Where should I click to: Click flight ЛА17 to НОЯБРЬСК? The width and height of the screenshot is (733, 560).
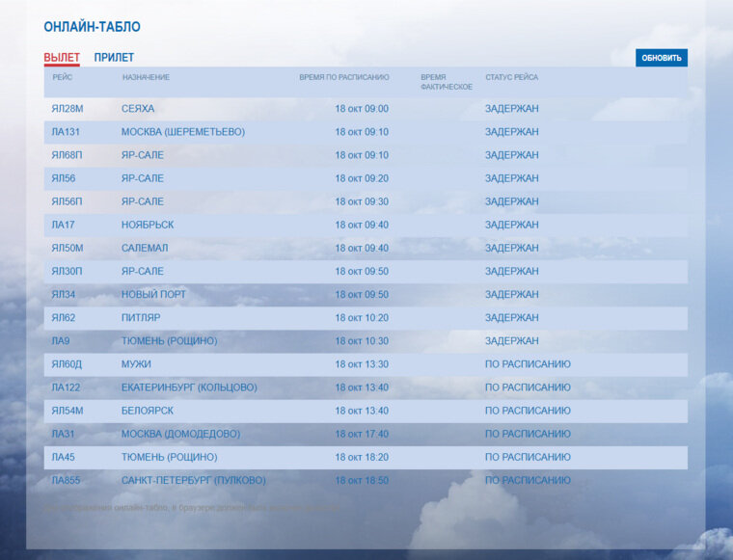(x=366, y=226)
